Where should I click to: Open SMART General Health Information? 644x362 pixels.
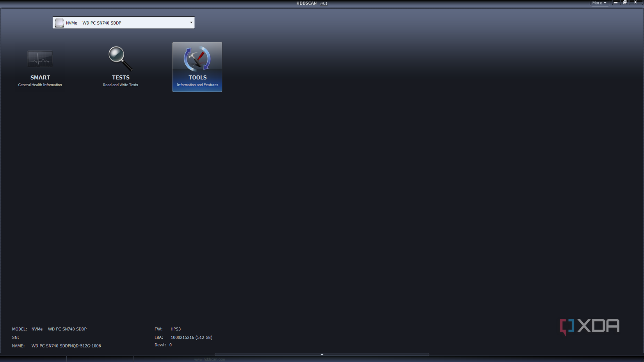point(40,67)
